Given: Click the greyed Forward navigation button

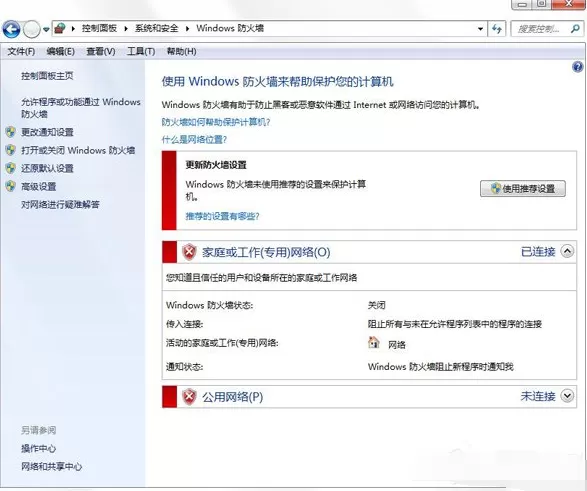Looking at the screenshot, I should pyautogui.click(x=31, y=29).
